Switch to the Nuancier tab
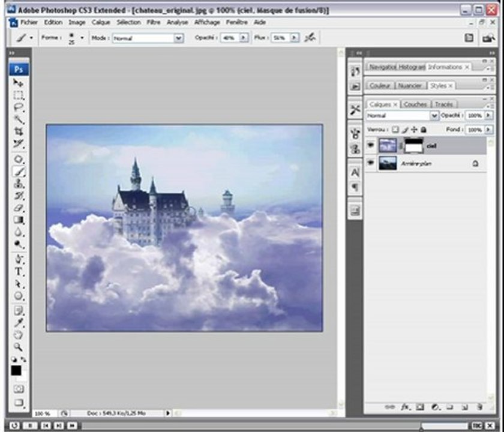The width and height of the screenshot is (504, 432). point(409,85)
